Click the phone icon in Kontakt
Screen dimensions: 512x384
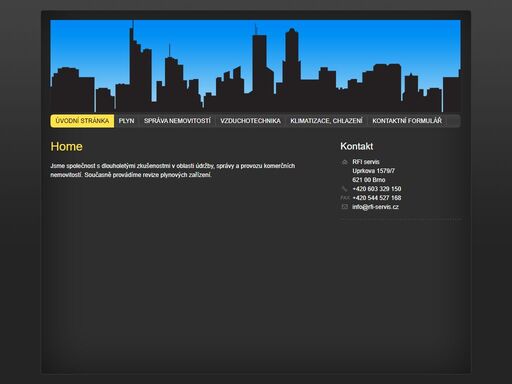[x=345, y=189]
